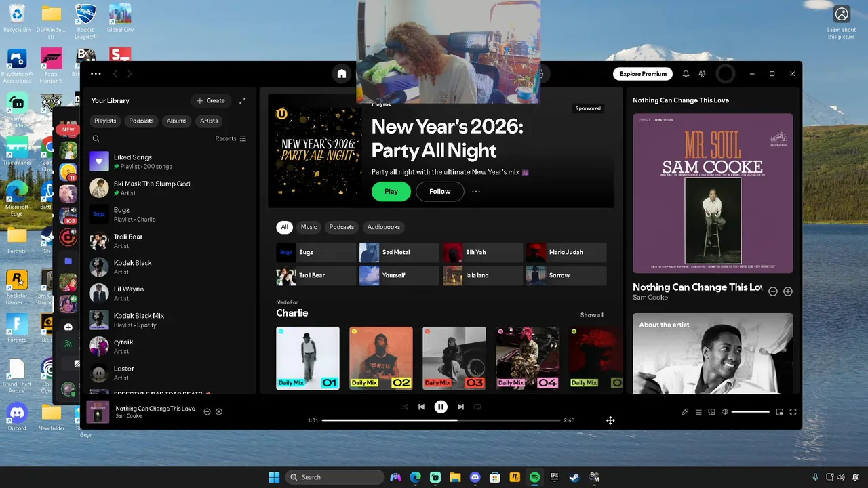Click Show all for Made For Charlie
Viewport: 868px width, 488px height.
[591, 315]
